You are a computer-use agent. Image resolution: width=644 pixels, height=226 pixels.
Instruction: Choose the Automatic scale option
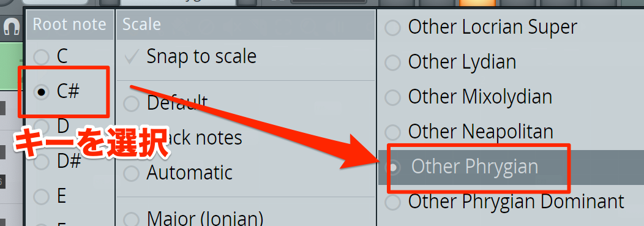[x=245, y=173]
